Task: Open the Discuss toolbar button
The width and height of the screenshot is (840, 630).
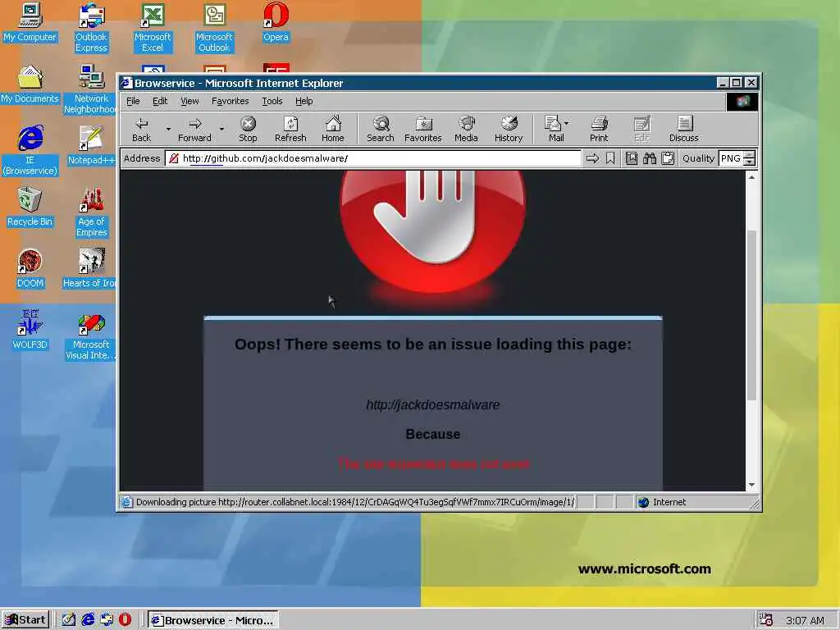Action: (x=684, y=129)
